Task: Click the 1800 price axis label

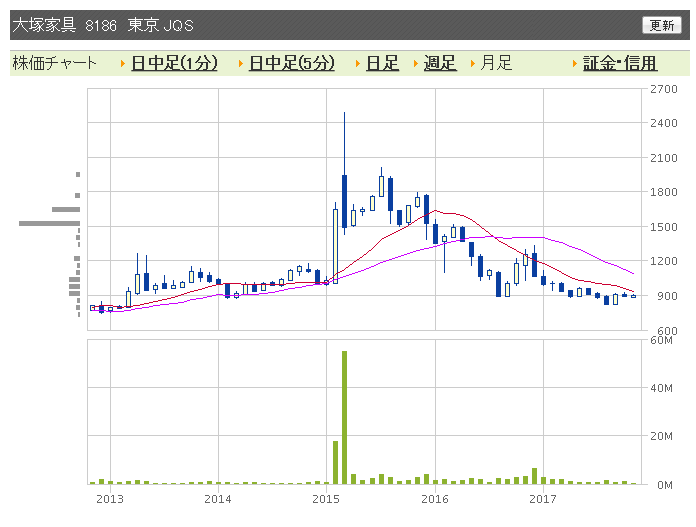Action: [x=664, y=192]
